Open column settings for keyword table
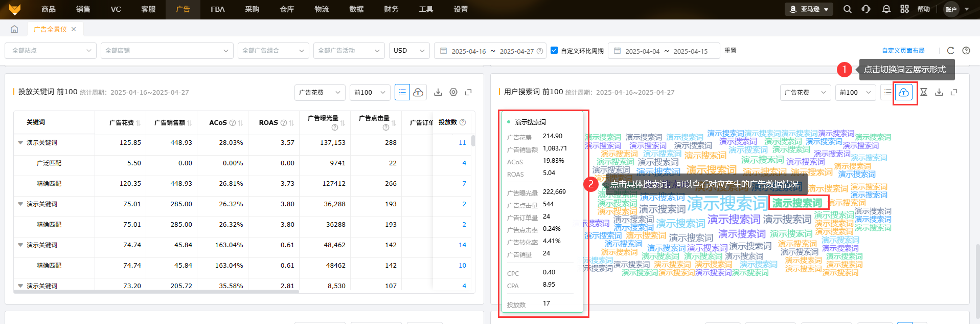Image resolution: width=980 pixels, height=324 pixels. click(x=453, y=93)
